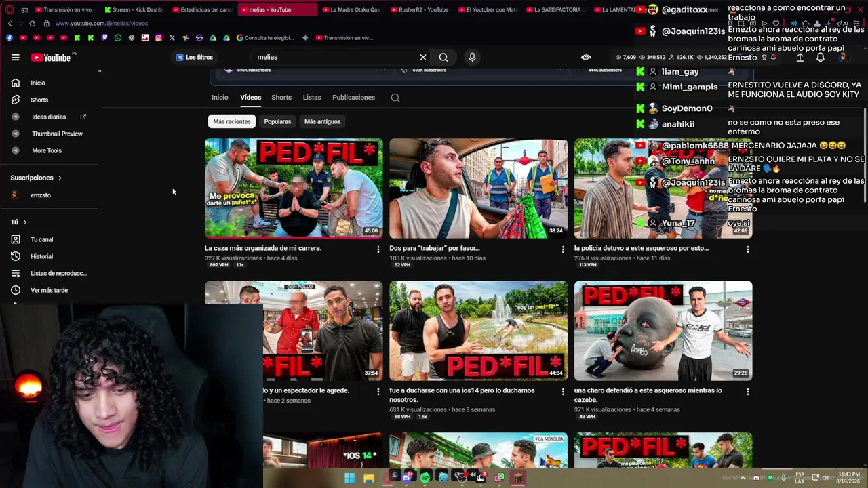Open Discord from the taskbar
The width and height of the screenshot is (868, 488).
(406, 478)
